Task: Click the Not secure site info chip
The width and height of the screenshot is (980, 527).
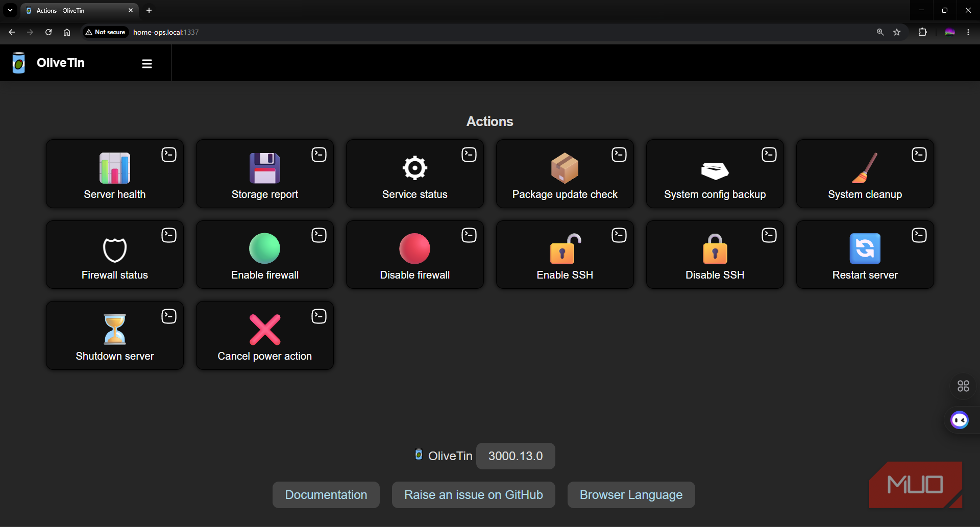Action: [x=106, y=32]
